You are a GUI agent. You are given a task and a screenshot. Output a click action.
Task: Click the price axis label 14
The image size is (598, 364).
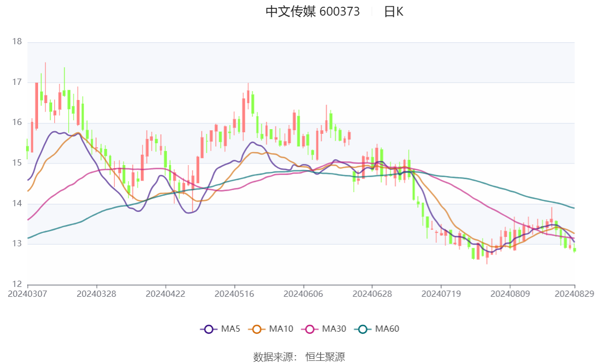tap(17, 203)
